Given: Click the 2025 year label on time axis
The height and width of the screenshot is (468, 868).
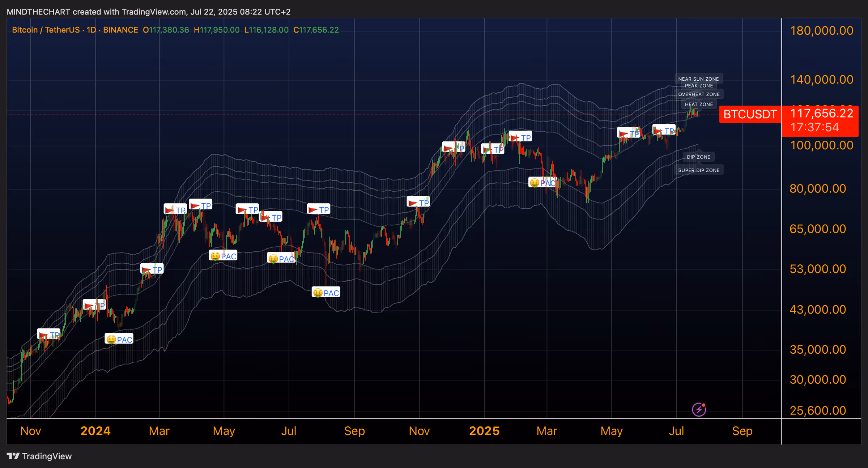Looking at the screenshot, I should (x=484, y=431).
